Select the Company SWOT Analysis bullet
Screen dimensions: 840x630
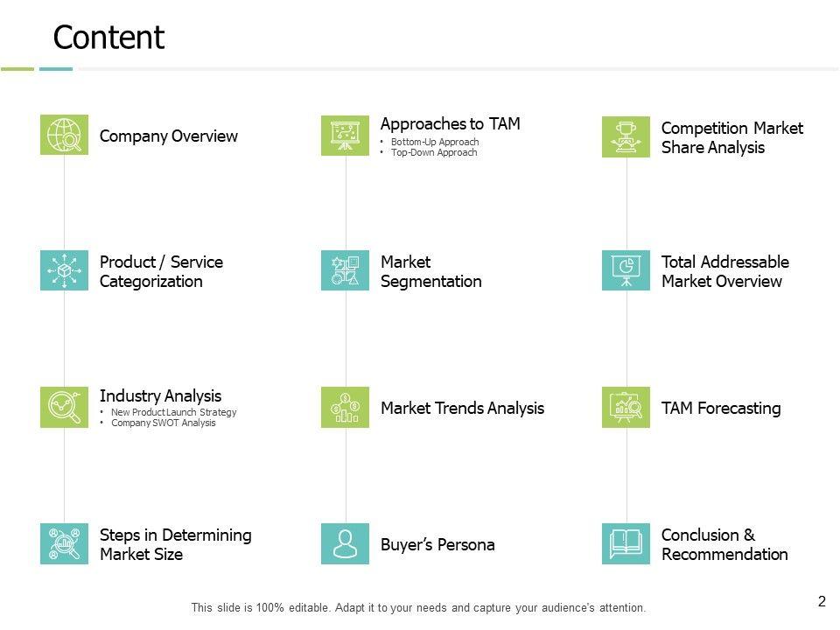[x=163, y=423]
